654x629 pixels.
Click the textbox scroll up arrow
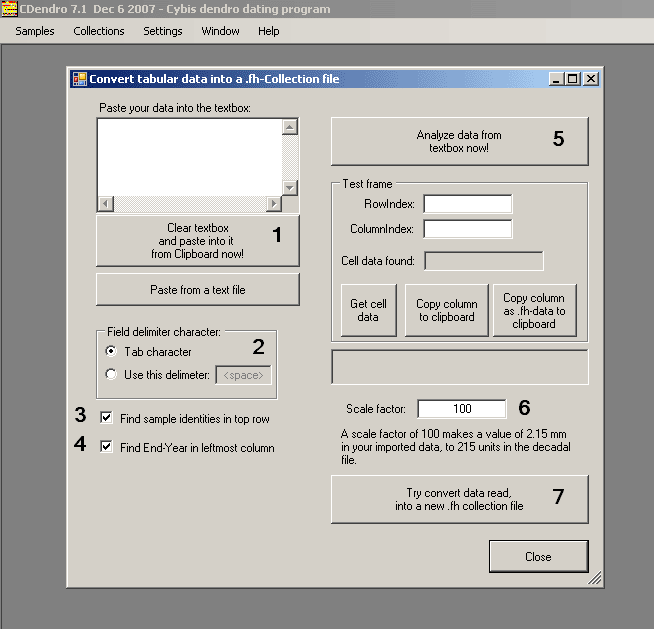(290, 127)
